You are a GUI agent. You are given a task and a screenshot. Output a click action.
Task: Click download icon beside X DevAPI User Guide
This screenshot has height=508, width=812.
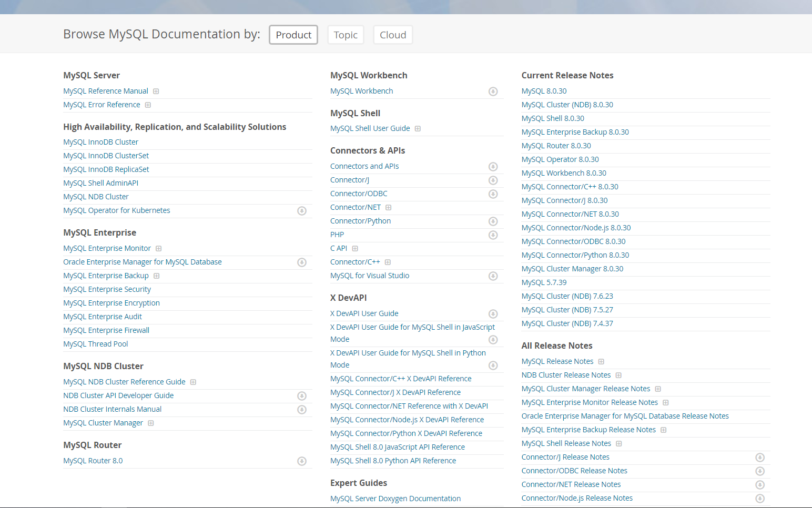pos(493,314)
